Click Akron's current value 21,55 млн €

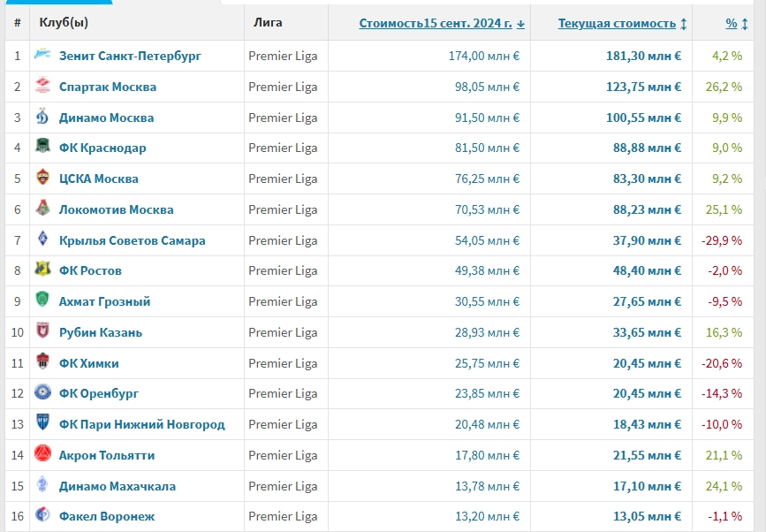pyautogui.click(x=648, y=455)
